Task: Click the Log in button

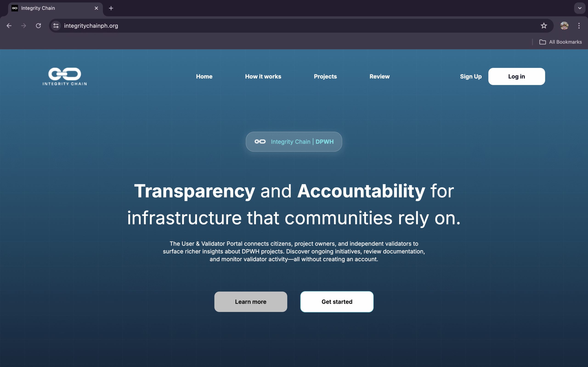Action: [x=517, y=76]
